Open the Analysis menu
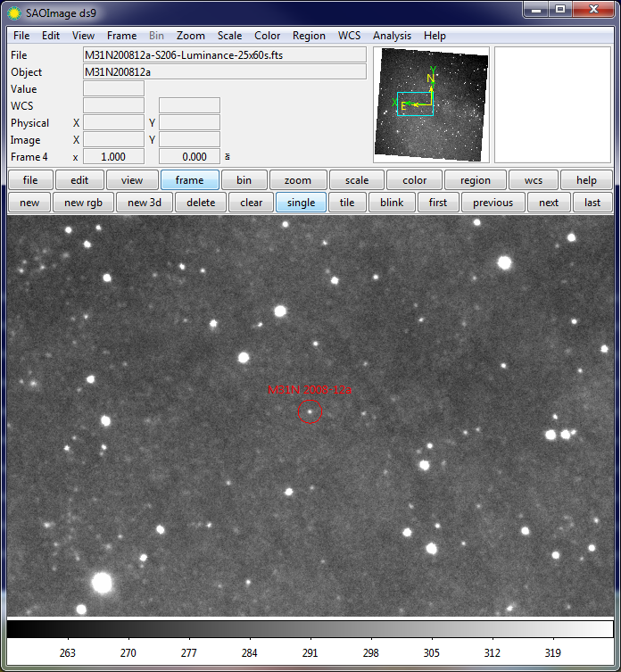Image resolution: width=621 pixels, height=672 pixels. 392,36
